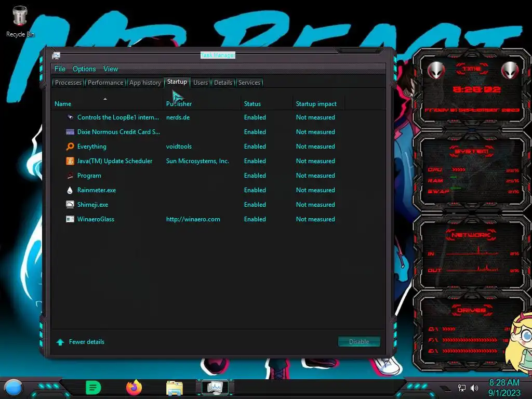Launch Firefox from the taskbar

[134, 388]
